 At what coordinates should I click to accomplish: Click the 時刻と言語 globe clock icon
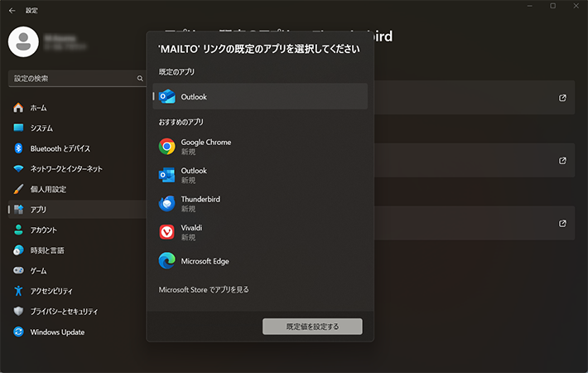coord(18,250)
